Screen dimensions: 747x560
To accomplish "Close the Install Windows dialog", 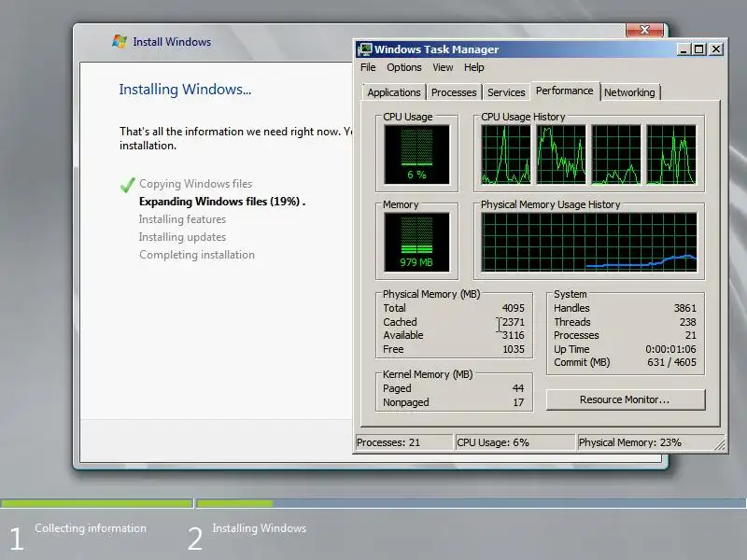I will 644,30.
